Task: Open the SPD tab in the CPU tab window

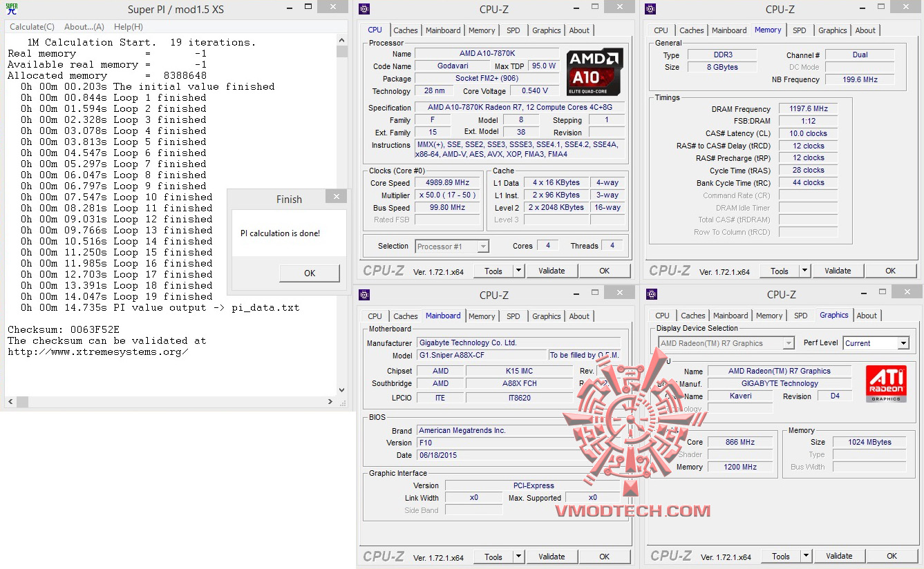Action: [513, 30]
